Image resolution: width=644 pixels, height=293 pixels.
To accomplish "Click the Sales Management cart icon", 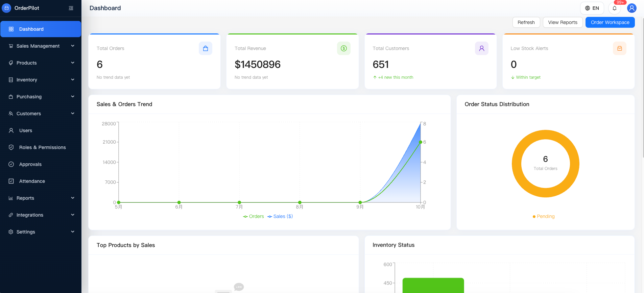I will (11, 46).
